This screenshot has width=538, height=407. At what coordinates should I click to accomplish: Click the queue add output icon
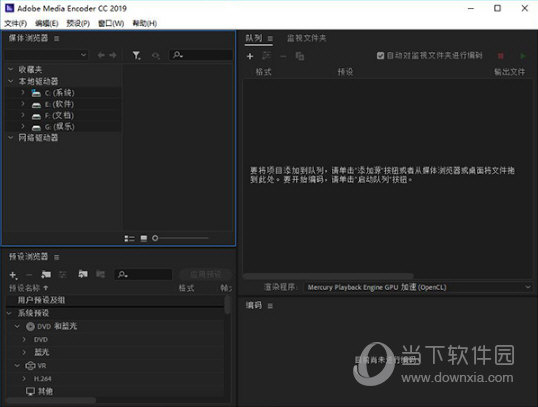tap(267, 56)
